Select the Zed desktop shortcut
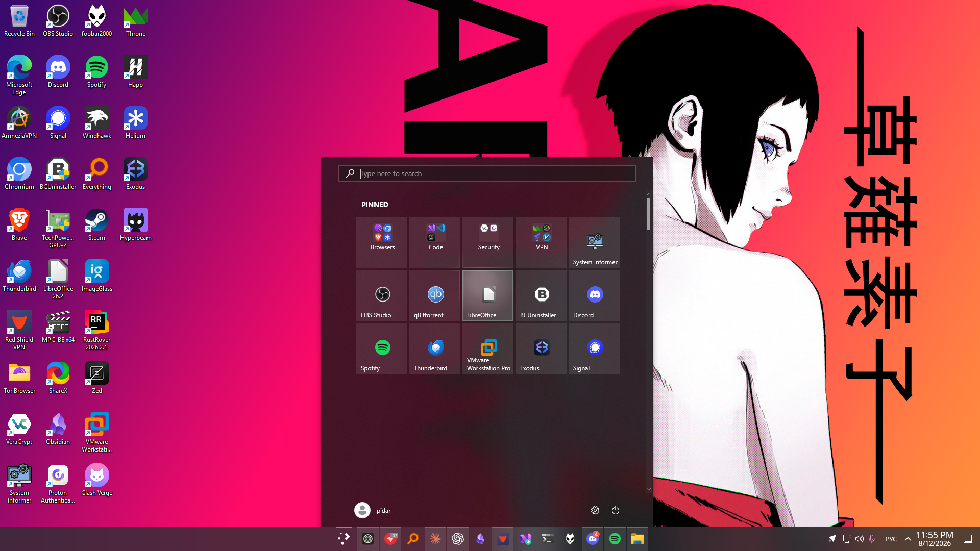The height and width of the screenshot is (551, 980). [97, 378]
